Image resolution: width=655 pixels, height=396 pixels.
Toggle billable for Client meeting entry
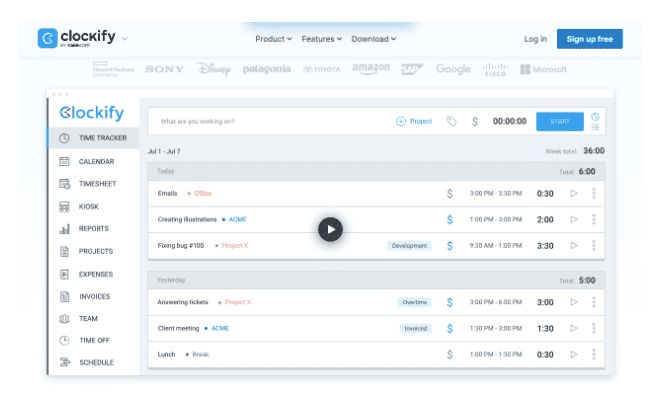[x=449, y=328]
